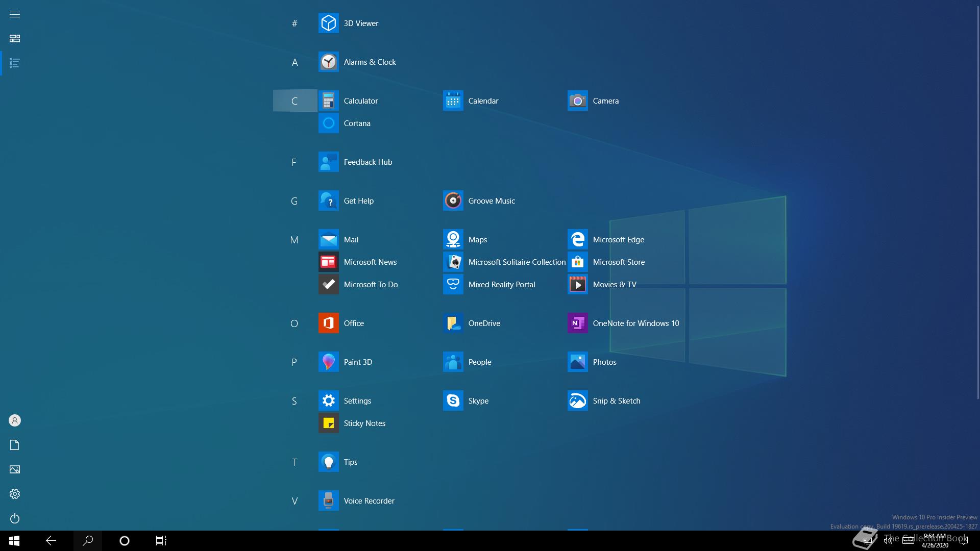980x551 pixels.
Task: Click the # section header
Action: [x=295, y=23]
